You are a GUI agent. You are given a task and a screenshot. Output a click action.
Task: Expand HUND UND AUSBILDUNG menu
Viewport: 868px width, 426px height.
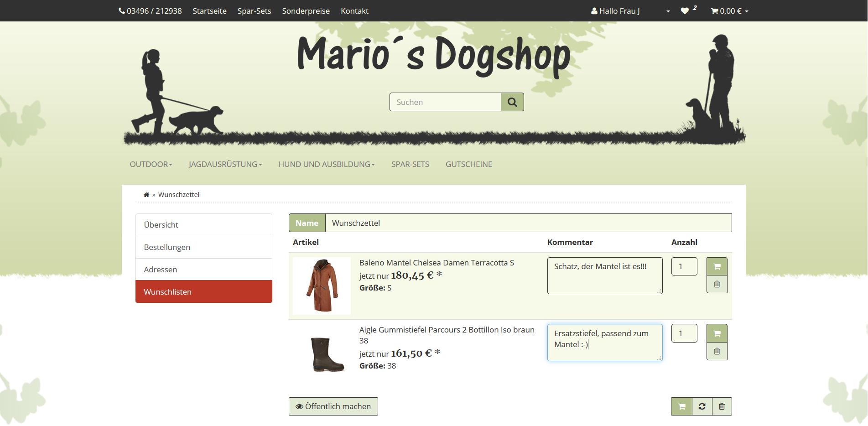click(x=327, y=164)
